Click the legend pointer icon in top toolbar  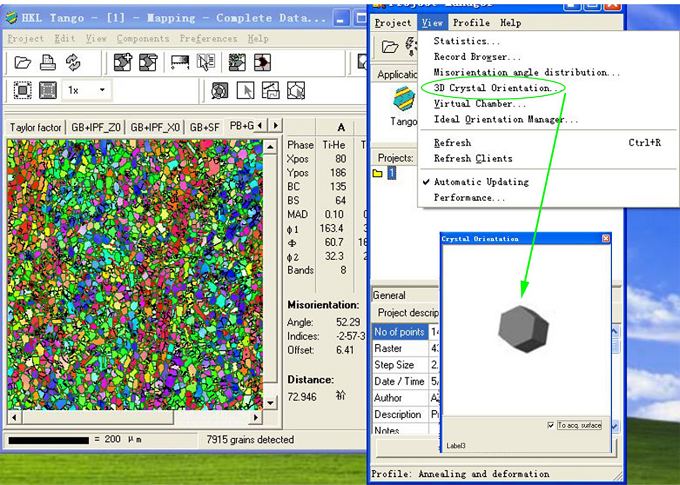click(x=206, y=63)
